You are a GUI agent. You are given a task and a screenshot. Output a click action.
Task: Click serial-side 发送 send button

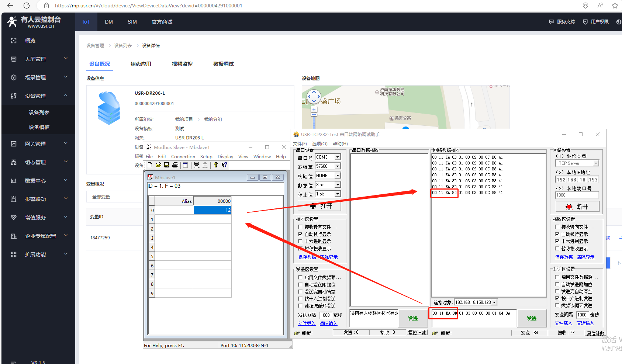click(413, 318)
